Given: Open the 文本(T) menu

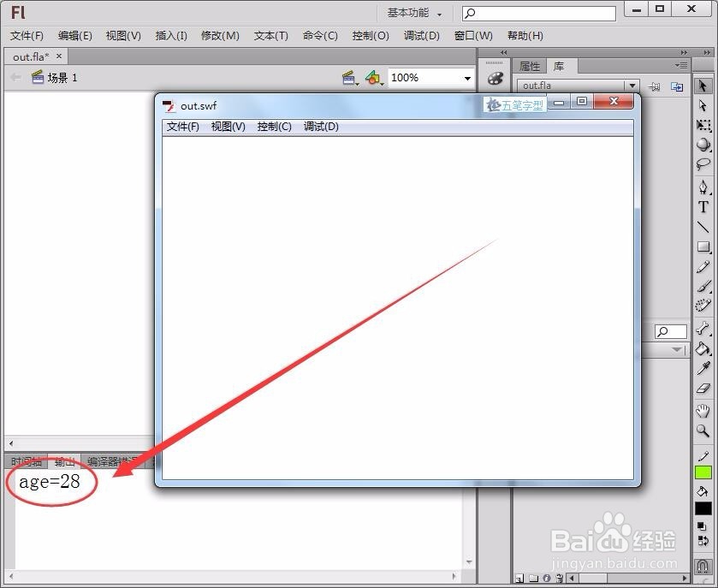Looking at the screenshot, I should click(271, 36).
